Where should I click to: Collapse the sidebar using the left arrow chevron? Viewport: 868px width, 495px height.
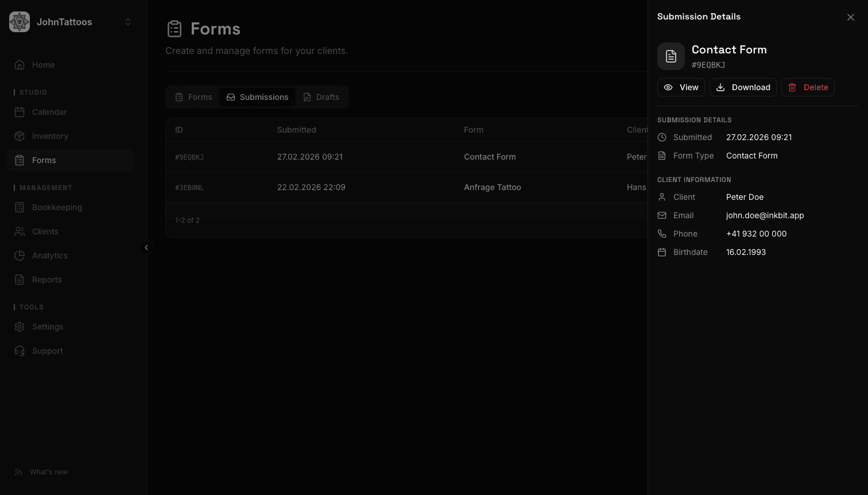[147, 247]
